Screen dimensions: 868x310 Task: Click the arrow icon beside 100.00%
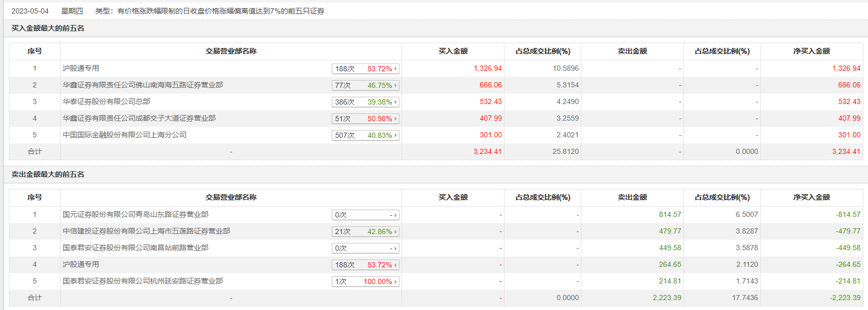396,281
